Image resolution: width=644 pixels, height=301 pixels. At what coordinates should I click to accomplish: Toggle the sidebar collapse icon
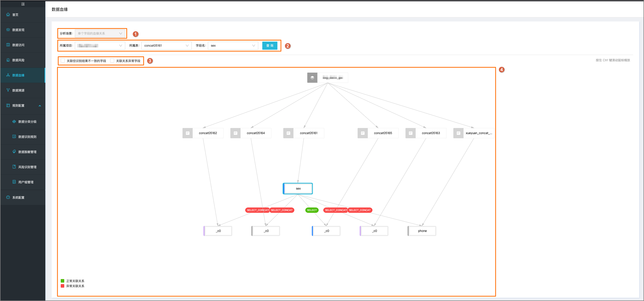[x=23, y=4]
